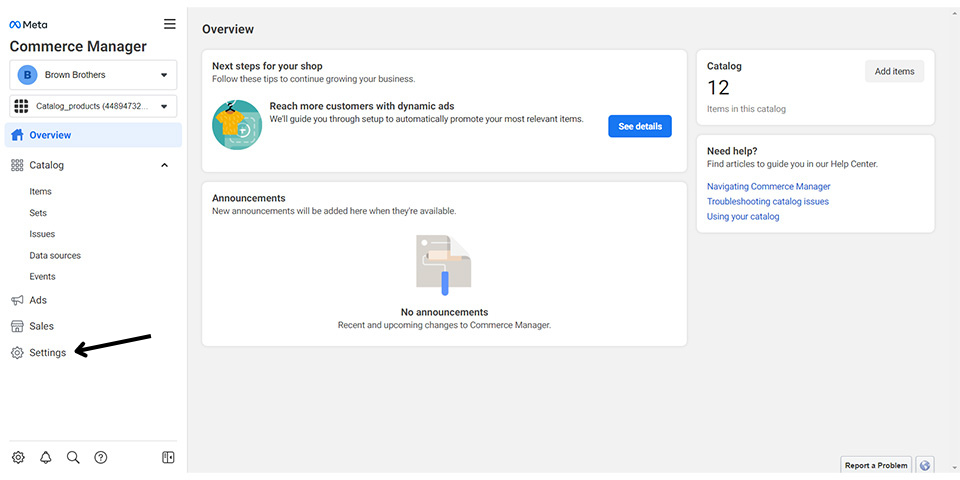Click the paint roller announcements illustration

click(x=444, y=265)
